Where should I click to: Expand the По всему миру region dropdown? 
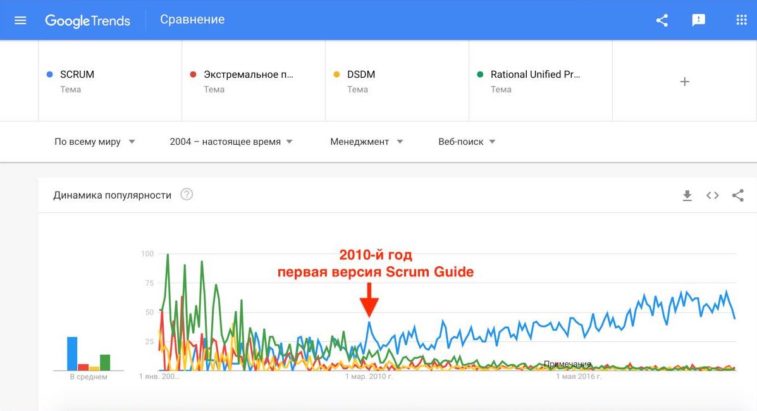point(95,142)
